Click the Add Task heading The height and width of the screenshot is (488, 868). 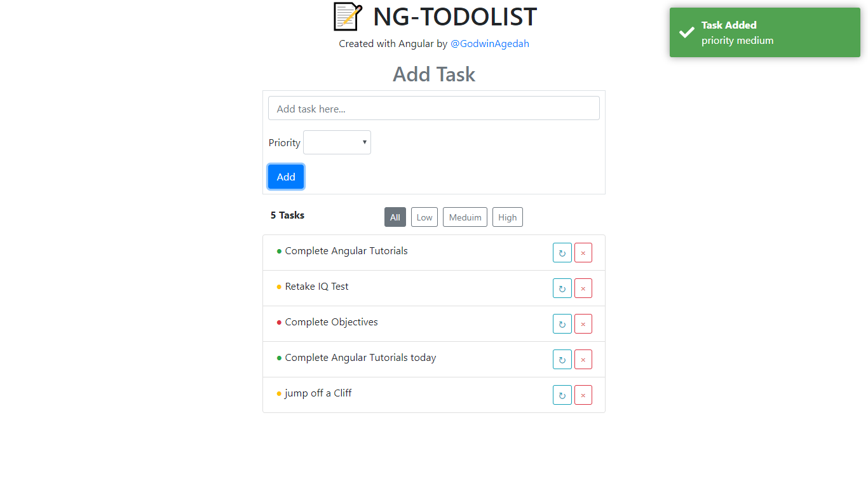(434, 74)
